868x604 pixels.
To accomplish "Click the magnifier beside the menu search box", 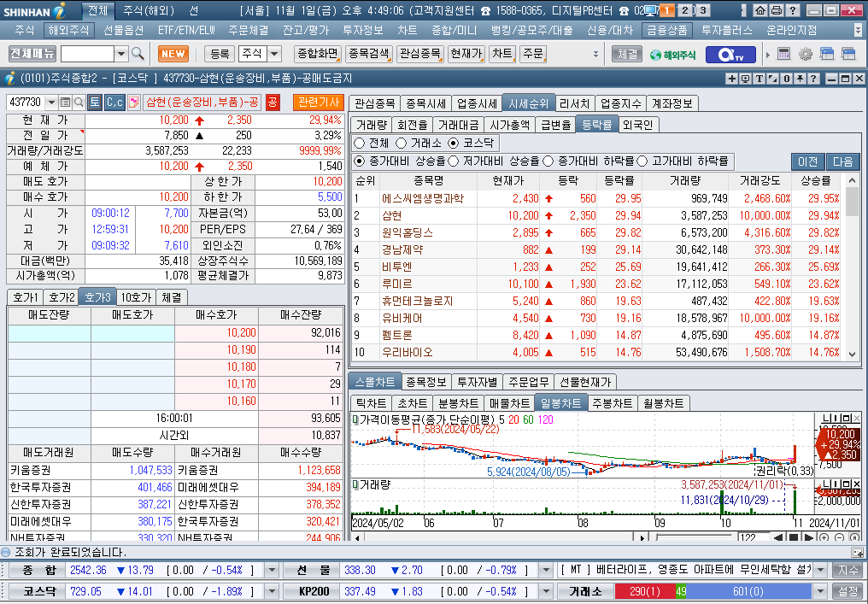I will [138, 54].
